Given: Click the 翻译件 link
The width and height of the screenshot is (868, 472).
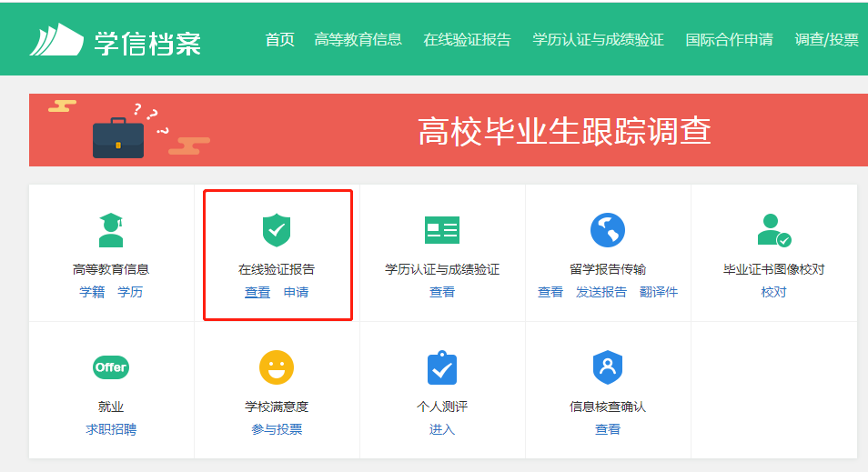Looking at the screenshot, I should 659,292.
